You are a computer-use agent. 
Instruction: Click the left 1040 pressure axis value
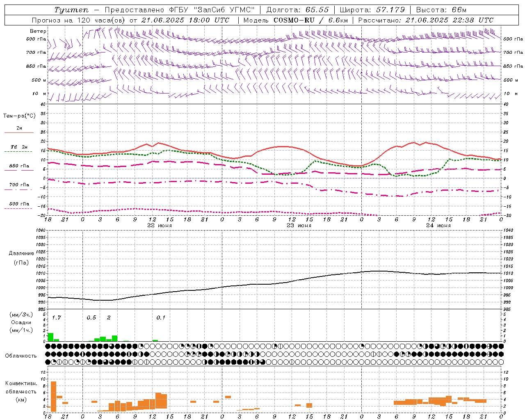pyautogui.click(x=41, y=230)
